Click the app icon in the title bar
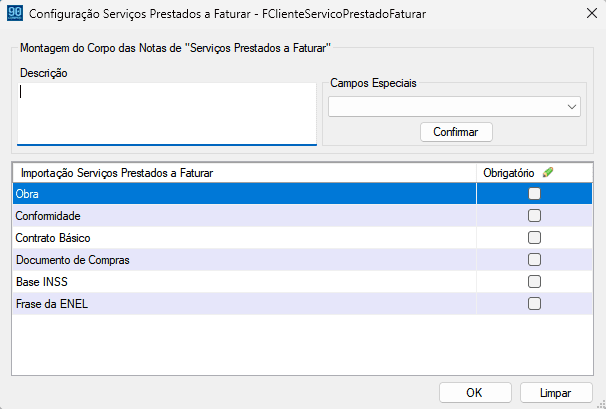The width and height of the screenshot is (606, 409). pos(15,13)
